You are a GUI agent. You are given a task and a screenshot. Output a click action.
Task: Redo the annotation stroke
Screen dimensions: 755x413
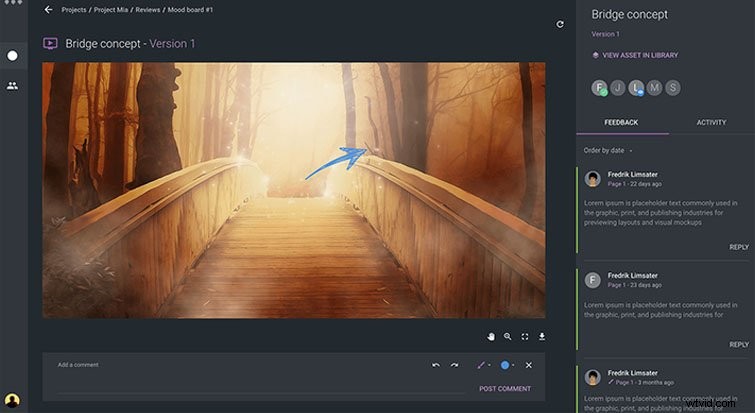point(454,365)
